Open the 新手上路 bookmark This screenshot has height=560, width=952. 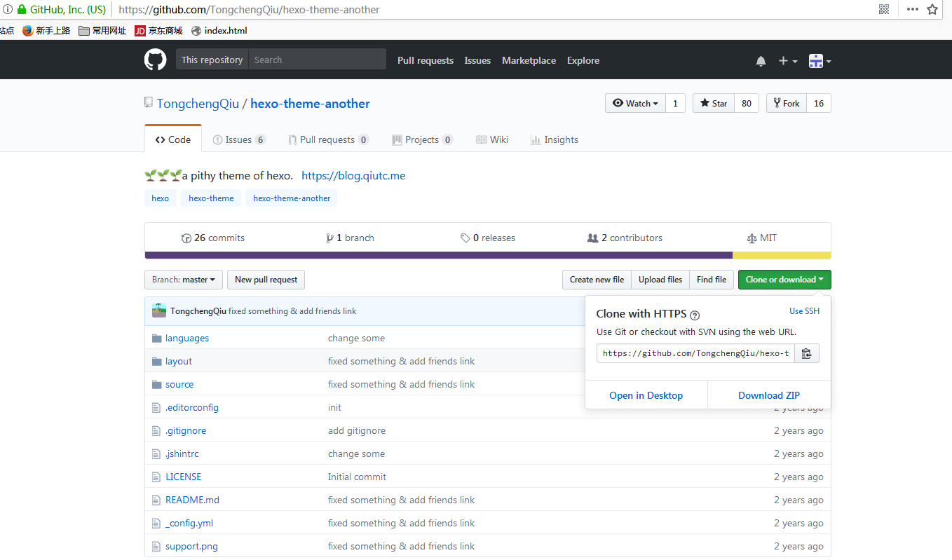tap(46, 31)
